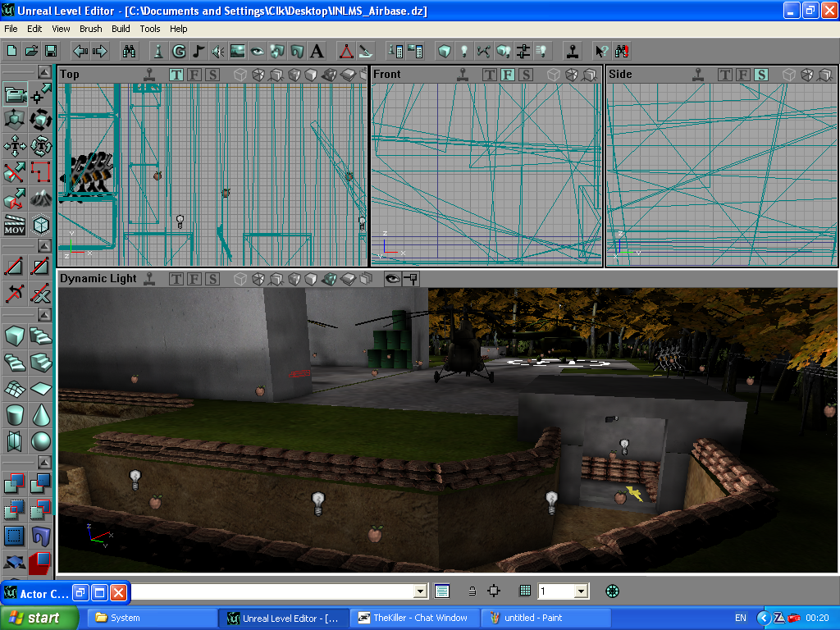
Task: Open the Brush menu
Action: 90,29
